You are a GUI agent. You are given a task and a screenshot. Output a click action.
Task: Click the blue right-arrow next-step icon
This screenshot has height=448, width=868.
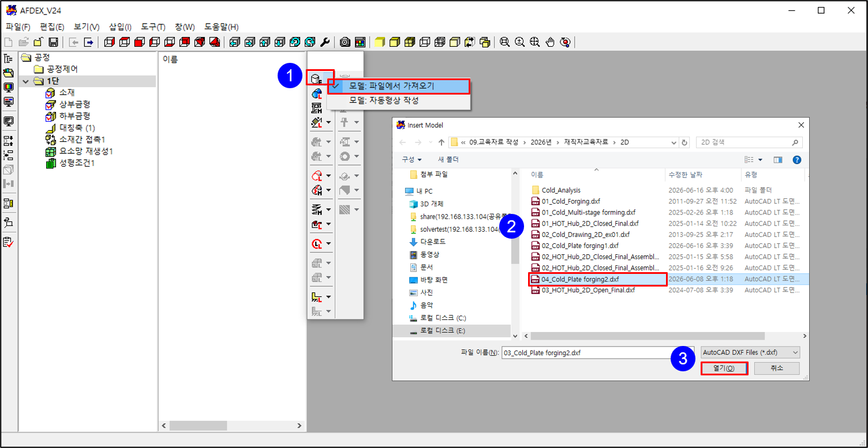[88, 42]
